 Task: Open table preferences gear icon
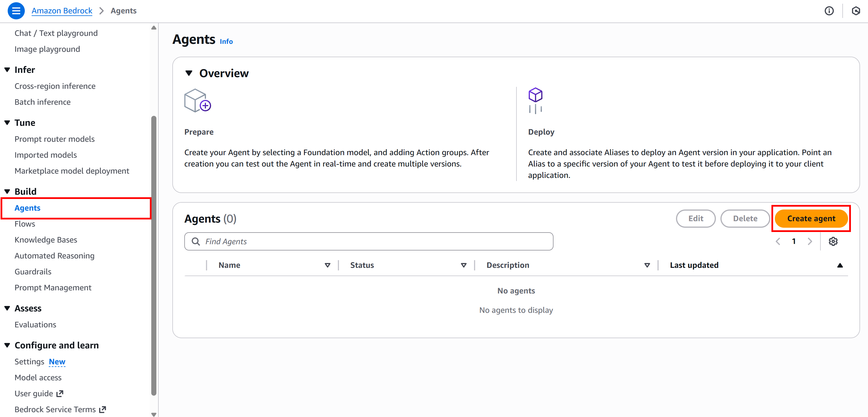(833, 241)
